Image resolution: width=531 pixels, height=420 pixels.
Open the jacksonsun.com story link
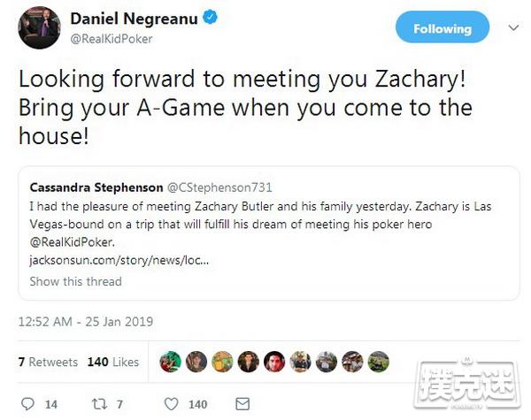tap(119, 260)
